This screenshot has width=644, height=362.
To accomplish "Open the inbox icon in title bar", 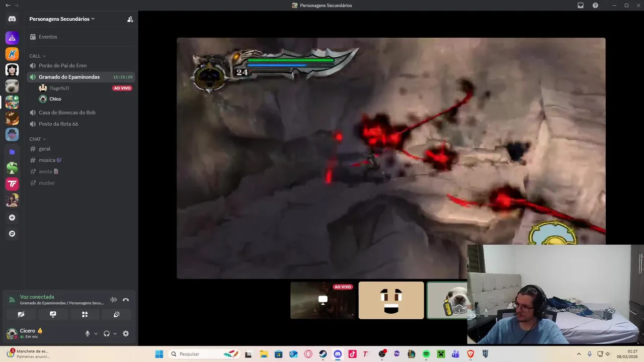I will pos(581,5).
